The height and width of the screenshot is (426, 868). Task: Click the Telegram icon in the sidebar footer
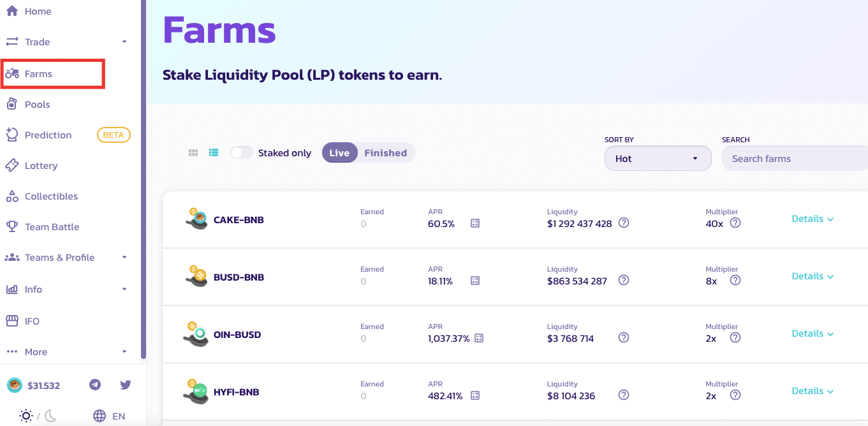(x=95, y=385)
